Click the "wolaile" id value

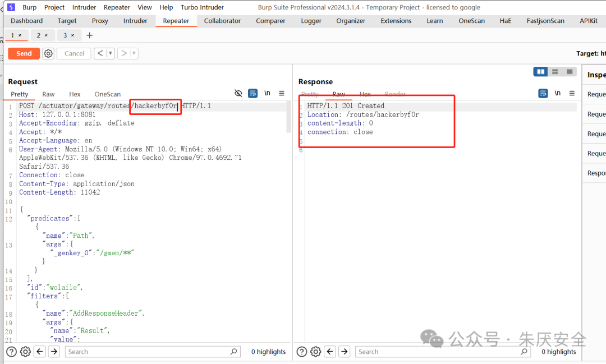pos(63,288)
